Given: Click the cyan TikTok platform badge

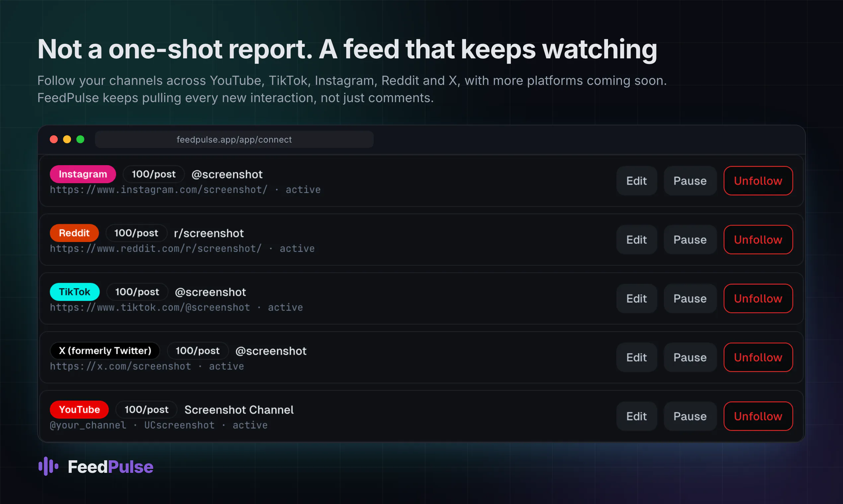Looking at the screenshot, I should tap(74, 292).
